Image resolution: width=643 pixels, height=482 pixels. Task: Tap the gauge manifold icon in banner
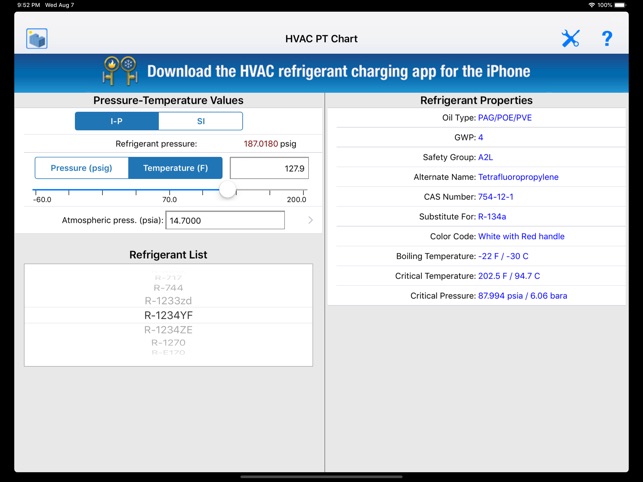[x=120, y=71]
